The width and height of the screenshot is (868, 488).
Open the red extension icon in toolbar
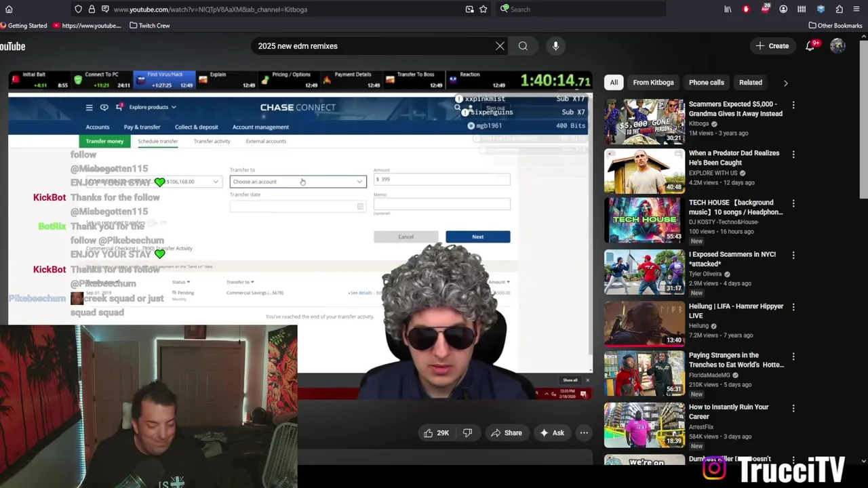click(x=747, y=9)
